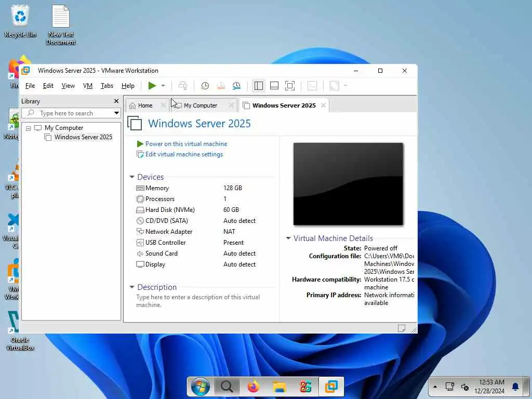This screenshot has width=532, height=399.
Task: Close the My Computer tab
Action: click(x=231, y=105)
